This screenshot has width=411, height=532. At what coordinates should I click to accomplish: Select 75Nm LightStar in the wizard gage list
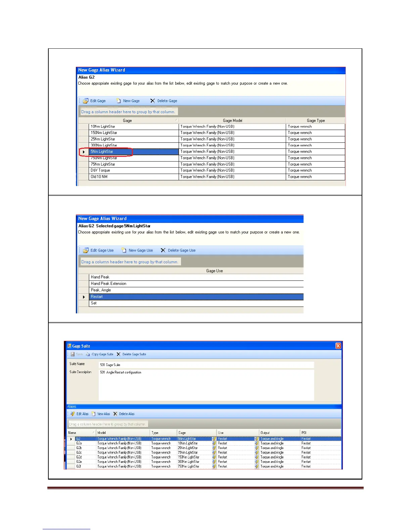tap(134, 164)
